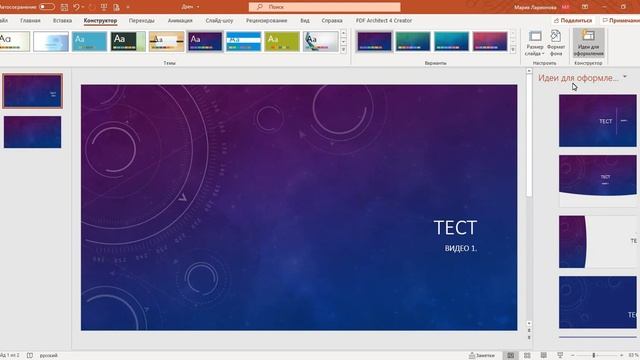
Task: Apply the white theme with blue streaks
Action: point(51,41)
